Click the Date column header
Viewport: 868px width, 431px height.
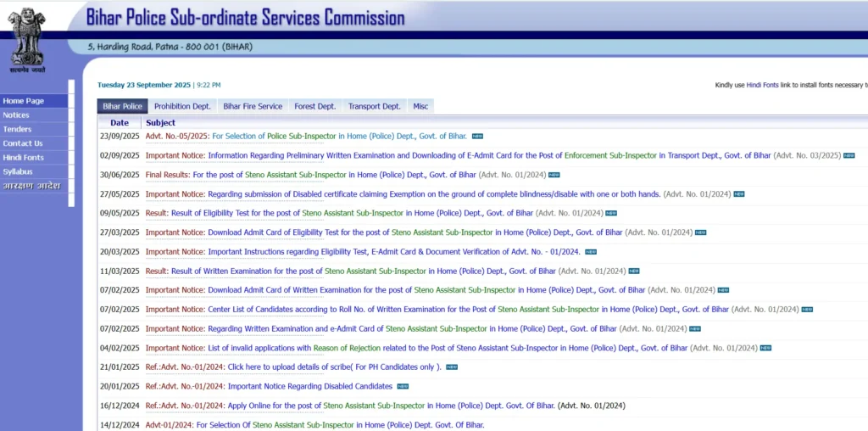pyautogui.click(x=119, y=123)
